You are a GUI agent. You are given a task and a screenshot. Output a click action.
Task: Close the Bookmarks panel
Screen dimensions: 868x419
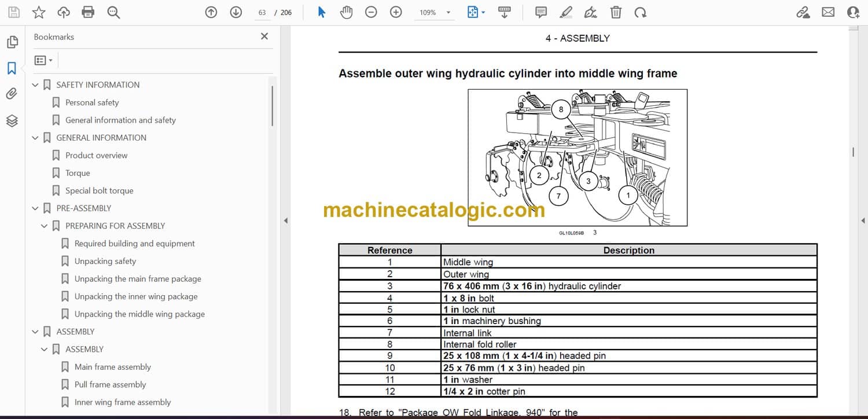pyautogui.click(x=264, y=36)
